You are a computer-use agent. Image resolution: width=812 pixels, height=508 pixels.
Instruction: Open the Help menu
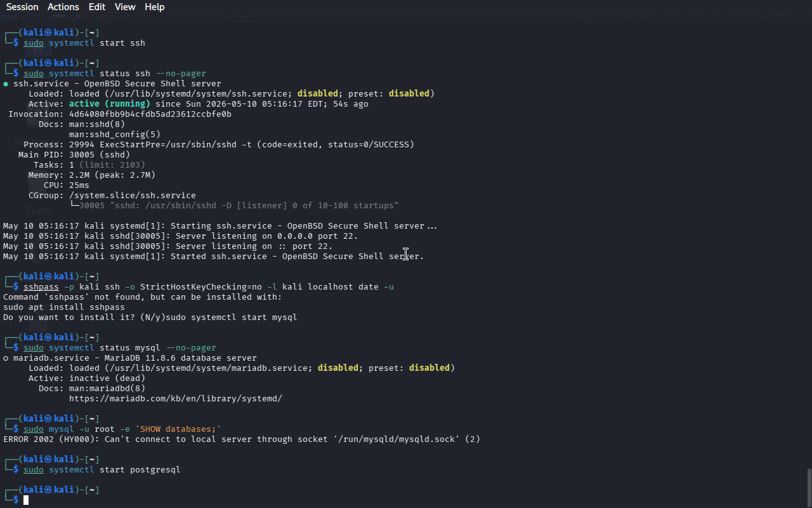point(155,7)
